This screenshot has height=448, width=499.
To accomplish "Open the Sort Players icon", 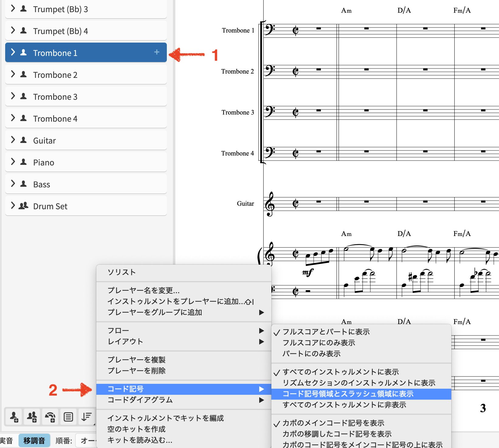I will point(87,416).
